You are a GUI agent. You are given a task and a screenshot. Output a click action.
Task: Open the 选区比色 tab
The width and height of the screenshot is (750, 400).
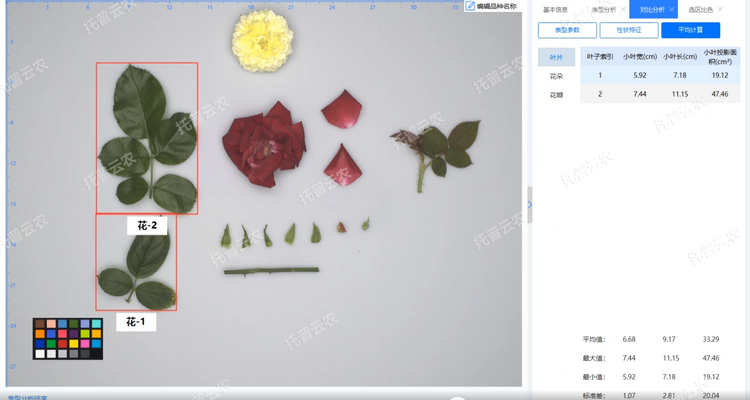tap(701, 10)
